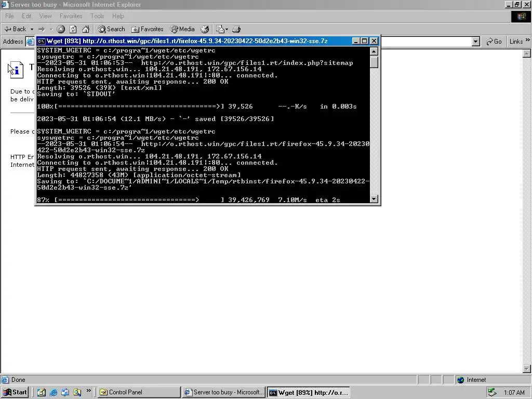Click the 'Length: 39526 (39K) [text/xml]' line
Screen dimensions: 532x399
pos(99,88)
